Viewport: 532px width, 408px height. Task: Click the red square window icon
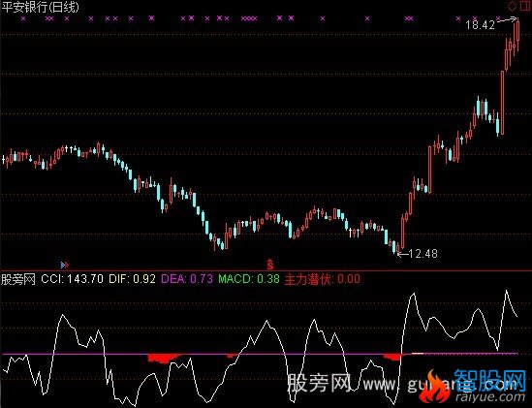[x=524, y=6]
